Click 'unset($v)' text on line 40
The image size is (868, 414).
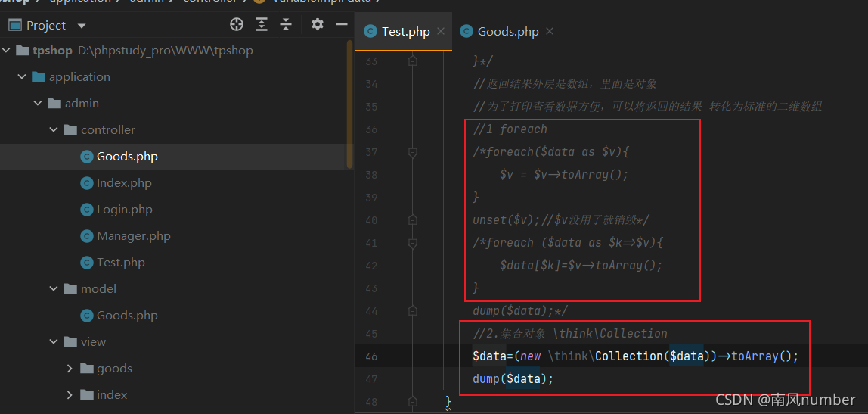coord(504,220)
